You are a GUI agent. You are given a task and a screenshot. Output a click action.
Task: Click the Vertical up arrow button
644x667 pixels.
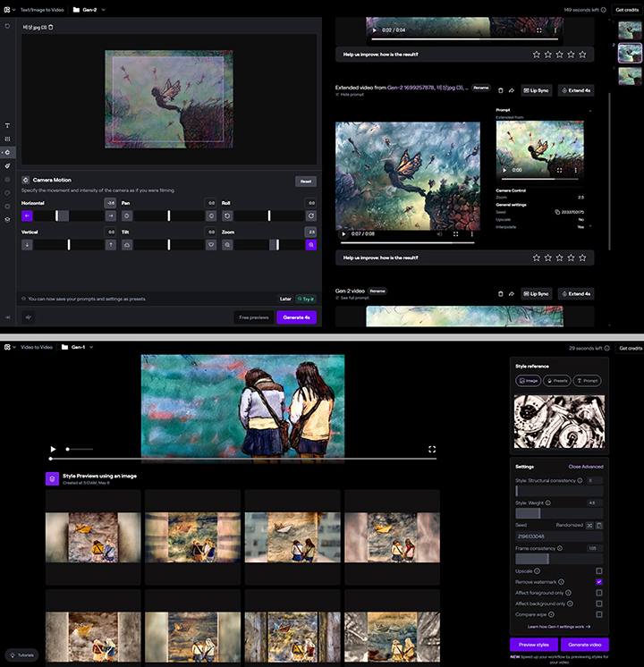click(111, 245)
